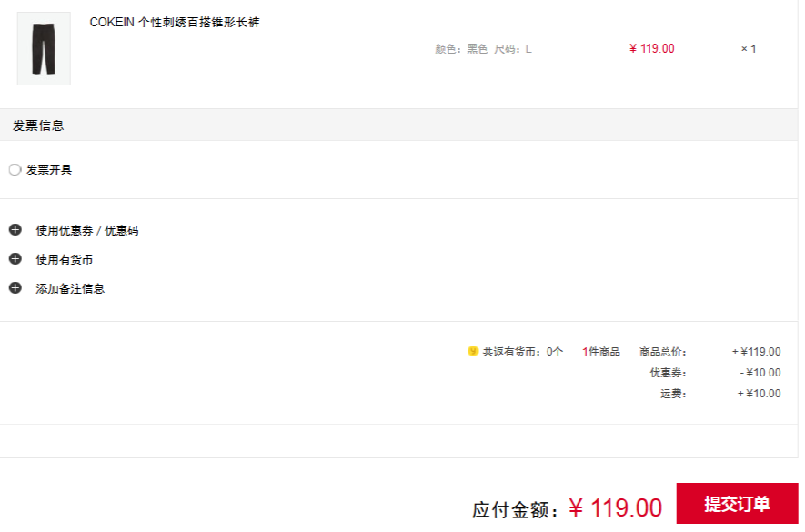Click the item price ¥ 119.00 in product row
The image size is (805, 532).
pos(652,49)
